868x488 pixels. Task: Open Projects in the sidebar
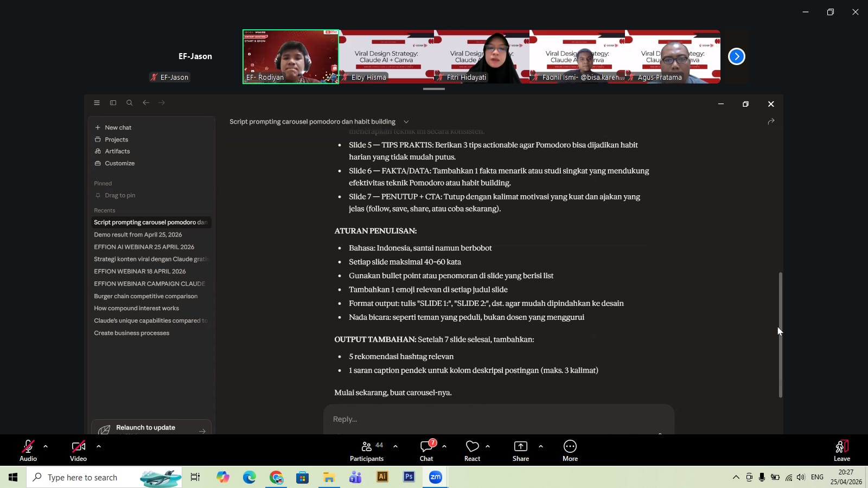pyautogui.click(x=111, y=139)
